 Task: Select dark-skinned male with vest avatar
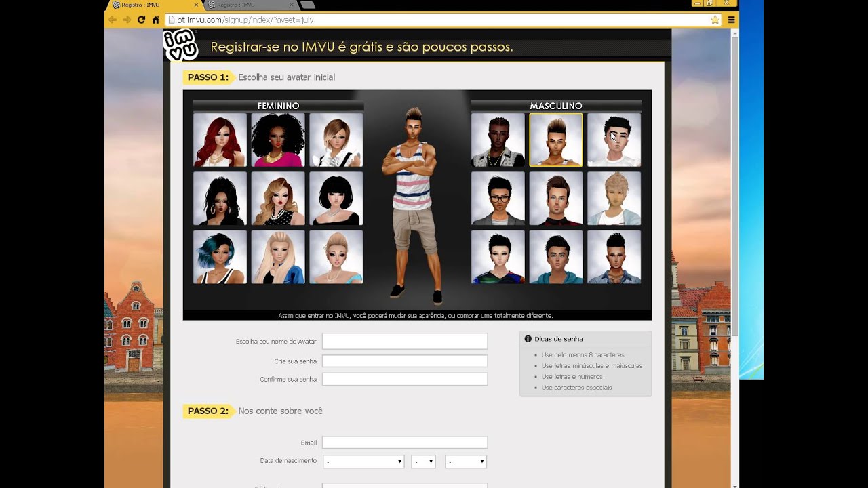tap(498, 140)
